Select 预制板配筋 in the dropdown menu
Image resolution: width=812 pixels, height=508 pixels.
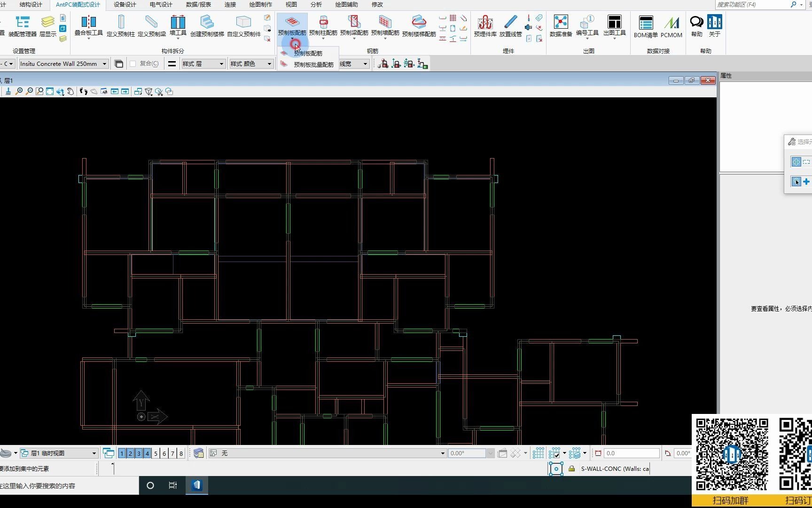(x=308, y=53)
